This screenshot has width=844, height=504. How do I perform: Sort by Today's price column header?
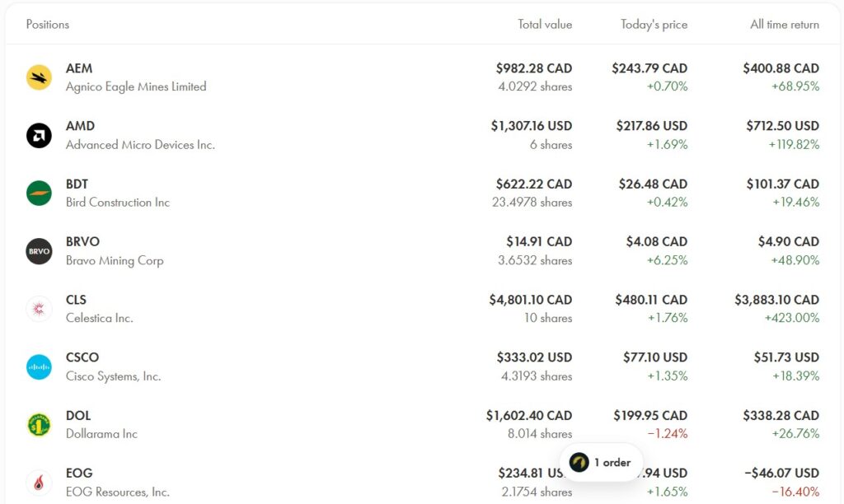(654, 24)
